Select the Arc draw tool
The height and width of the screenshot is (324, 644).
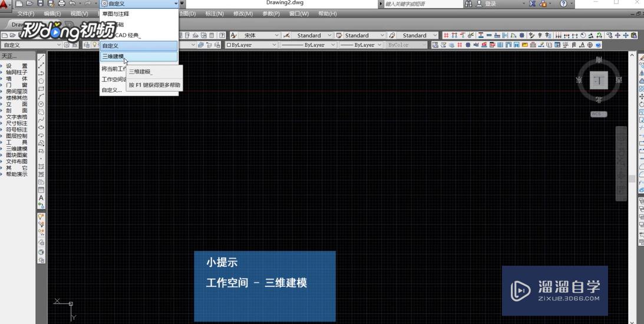41,97
